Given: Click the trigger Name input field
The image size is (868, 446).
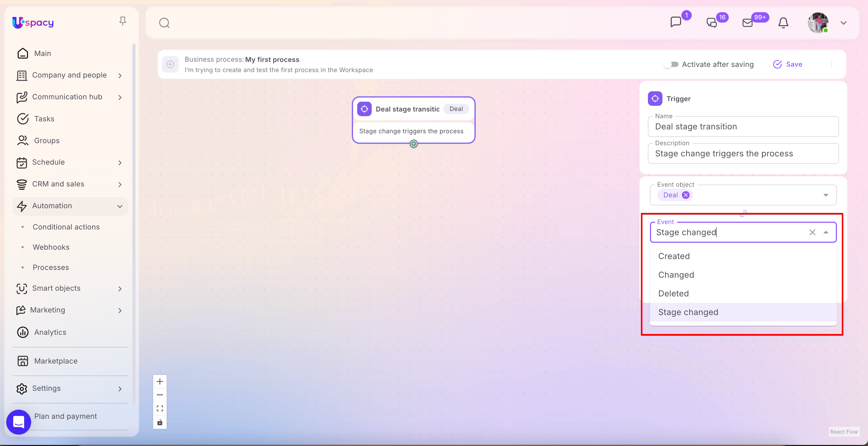Looking at the screenshot, I should click(x=743, y=127).
